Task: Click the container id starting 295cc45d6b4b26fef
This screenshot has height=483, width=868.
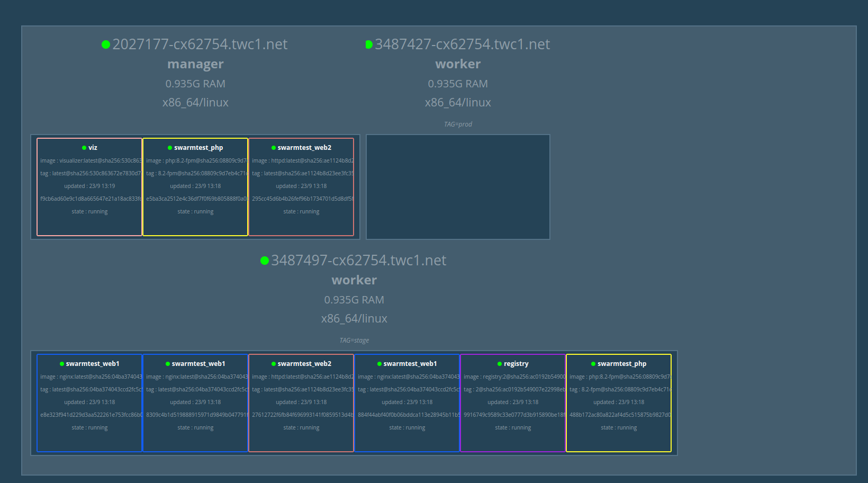Action: 303,199
